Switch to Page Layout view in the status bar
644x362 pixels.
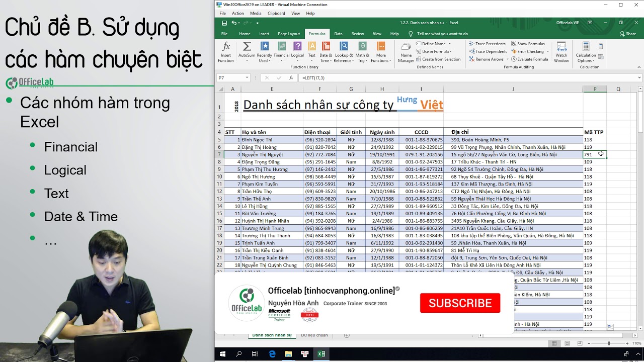(567, 343)
